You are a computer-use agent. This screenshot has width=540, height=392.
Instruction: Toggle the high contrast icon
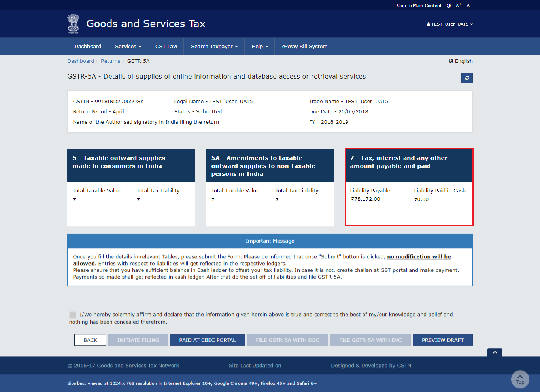click(449, 6)
